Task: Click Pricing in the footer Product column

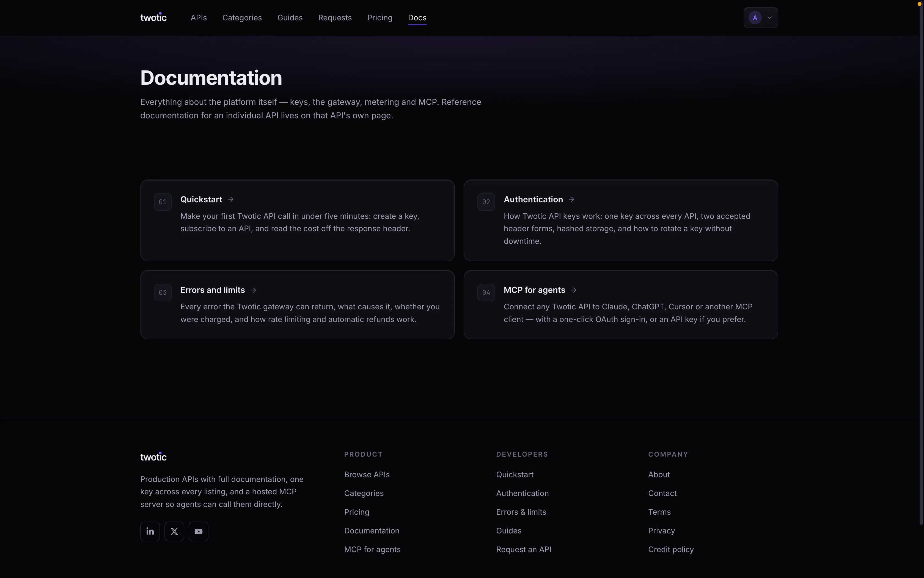Action: (x=357, y=512)
